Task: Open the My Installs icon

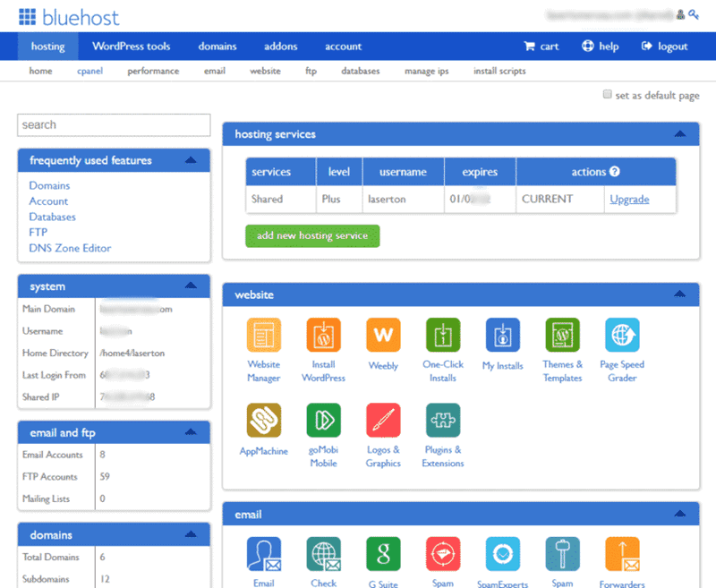Action: click(503, 335)
